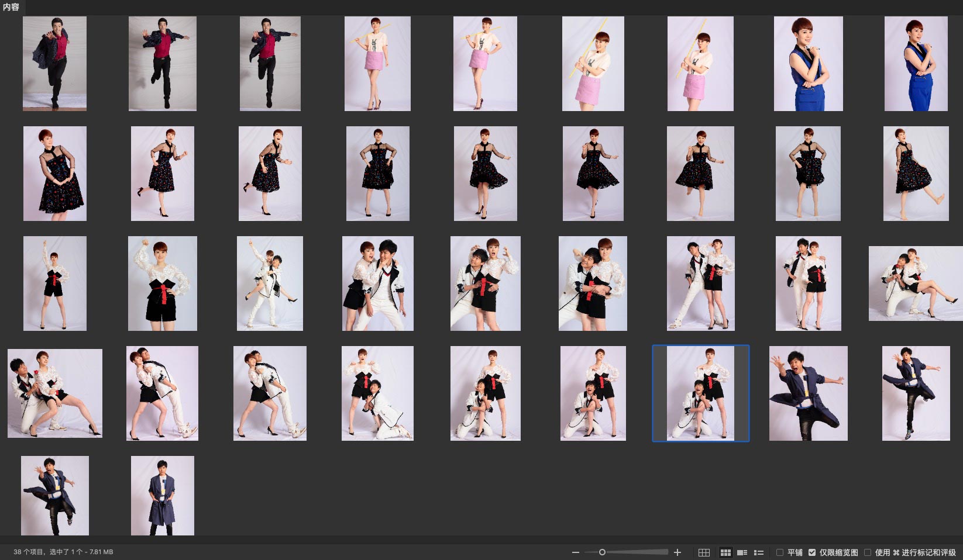Select barefoot woman kicking leg in black dress

pos(916,174)
